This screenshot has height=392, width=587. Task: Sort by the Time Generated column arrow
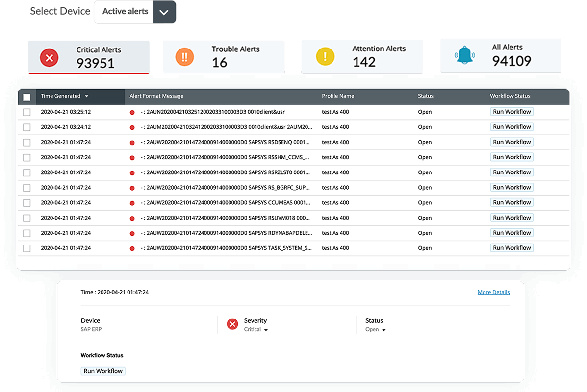(x=86, y=96)
